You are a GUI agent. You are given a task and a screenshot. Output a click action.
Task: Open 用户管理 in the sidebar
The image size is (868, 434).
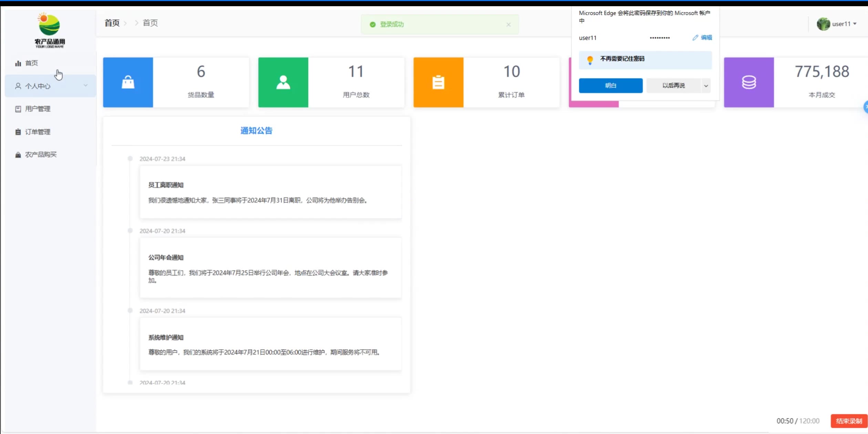pyautogui.click(x=38, y=109)
